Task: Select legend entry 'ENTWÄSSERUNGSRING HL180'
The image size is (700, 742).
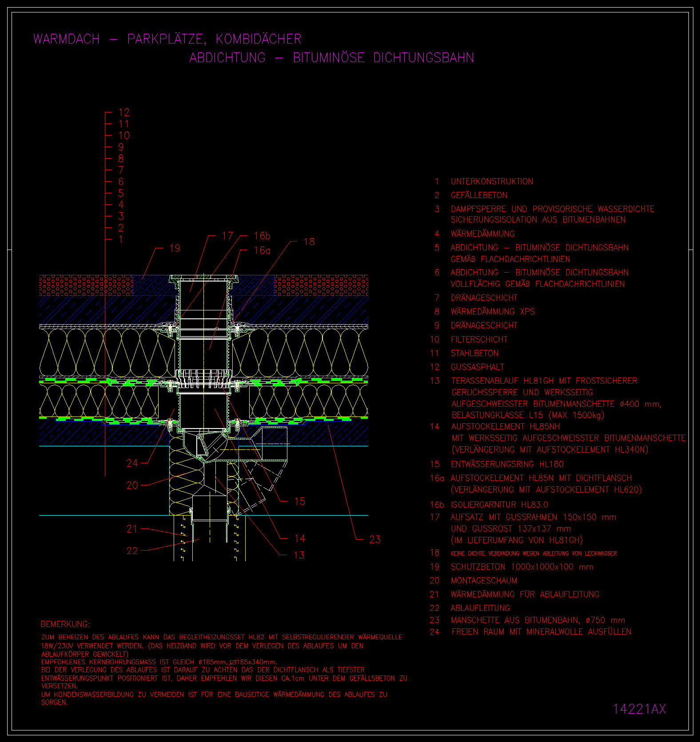Action: 507,464
